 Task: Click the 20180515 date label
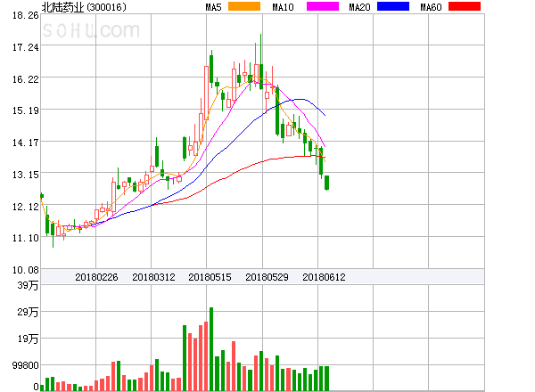click(x=210, y=277)
